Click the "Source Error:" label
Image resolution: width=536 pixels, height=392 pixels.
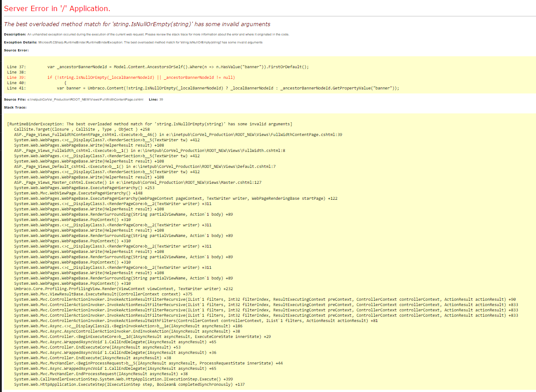[x=16, y=50]
